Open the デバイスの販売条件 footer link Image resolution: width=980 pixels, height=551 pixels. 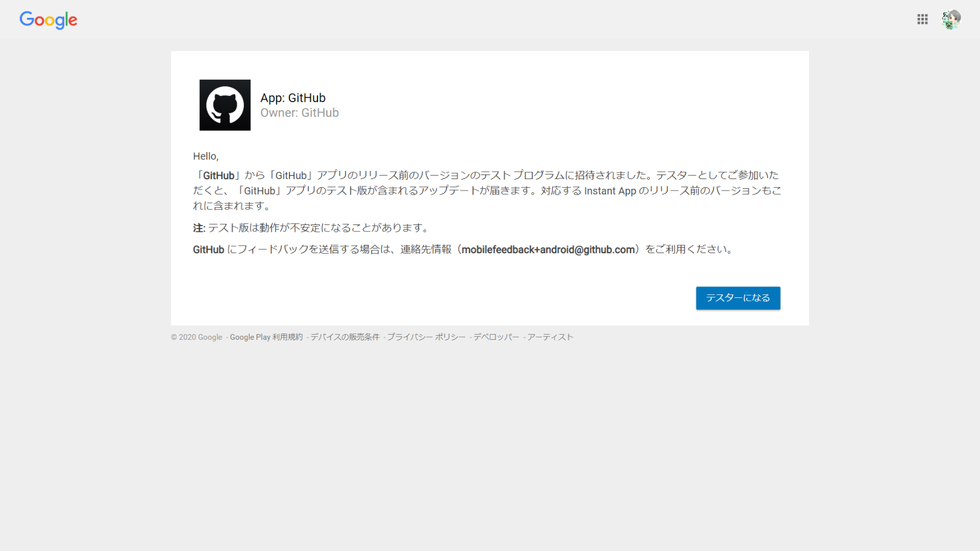[x=344, y=337]
